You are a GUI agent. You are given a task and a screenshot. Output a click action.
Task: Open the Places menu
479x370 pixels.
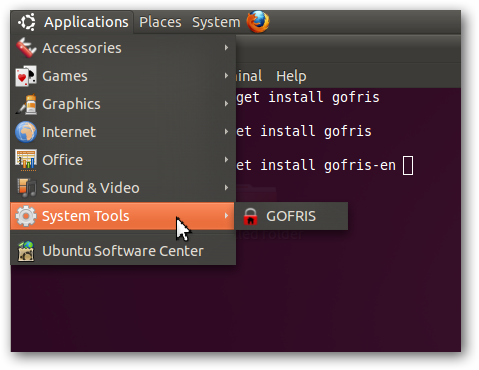(x=160, y=22)
